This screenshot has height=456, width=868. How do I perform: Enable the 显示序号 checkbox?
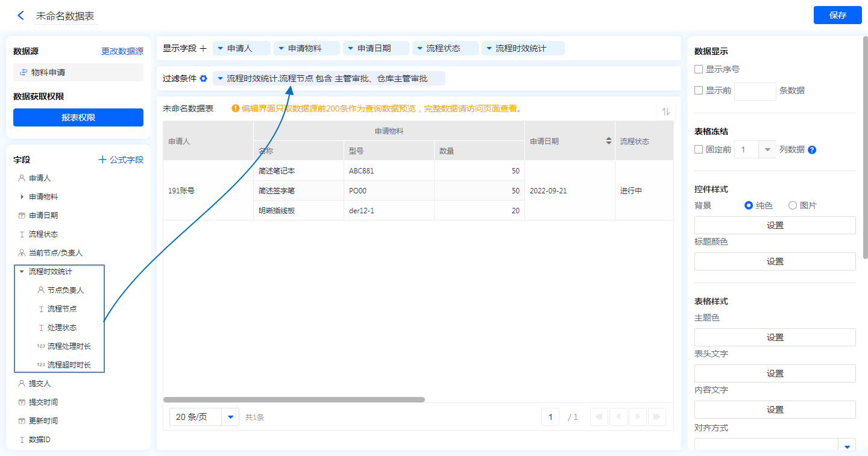point(699,69)
